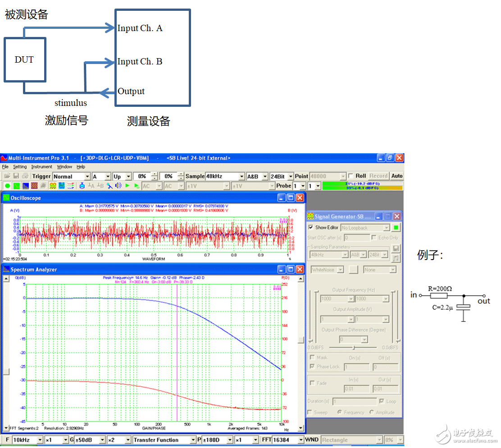Click the grayed Multimeter toolbar icon

43,186
